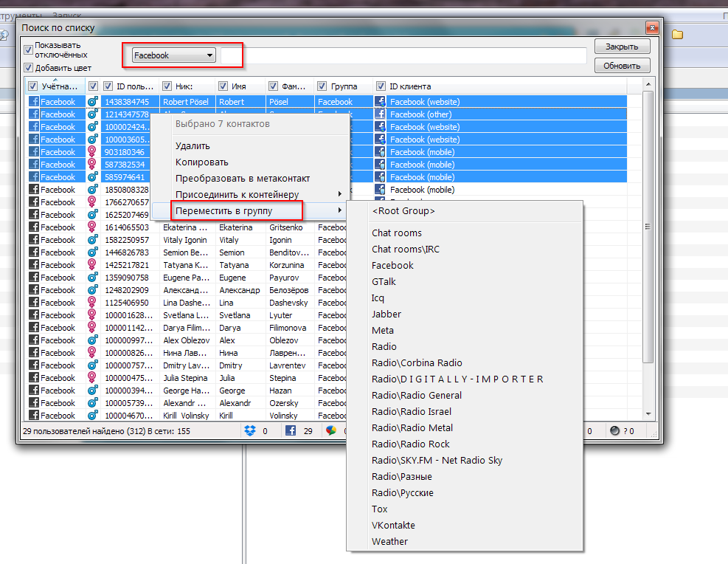Toggle the 'Добавить цвет' checkbox
The height and width of the screenshot is (564, 728).
(x=28, y=68)
